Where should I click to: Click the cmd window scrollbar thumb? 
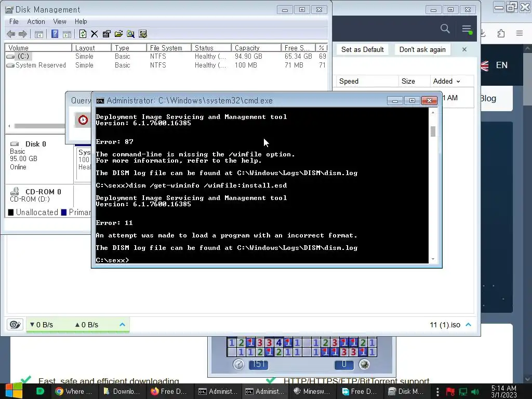433,131
